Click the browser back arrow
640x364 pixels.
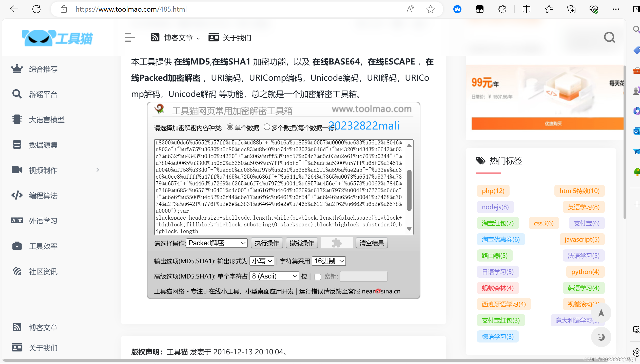click(x=14, y=9)
